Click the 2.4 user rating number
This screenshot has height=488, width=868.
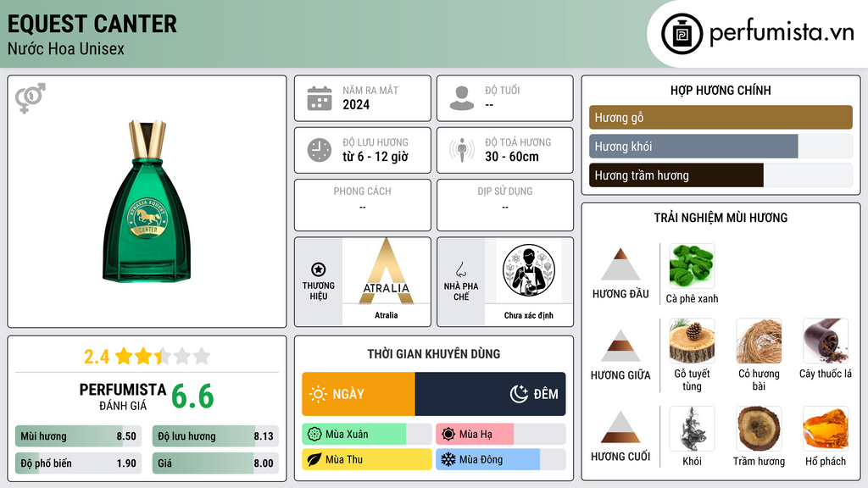[97, 357]
